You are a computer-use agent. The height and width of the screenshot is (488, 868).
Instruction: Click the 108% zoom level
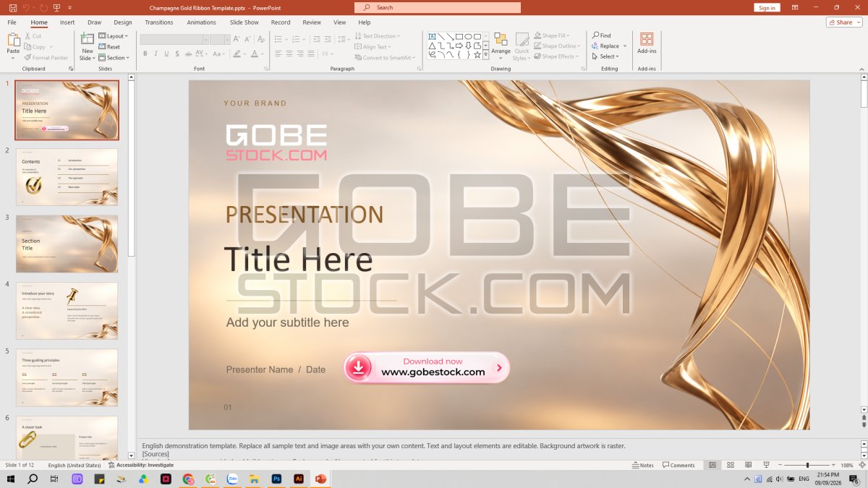(x=847, y=465)
